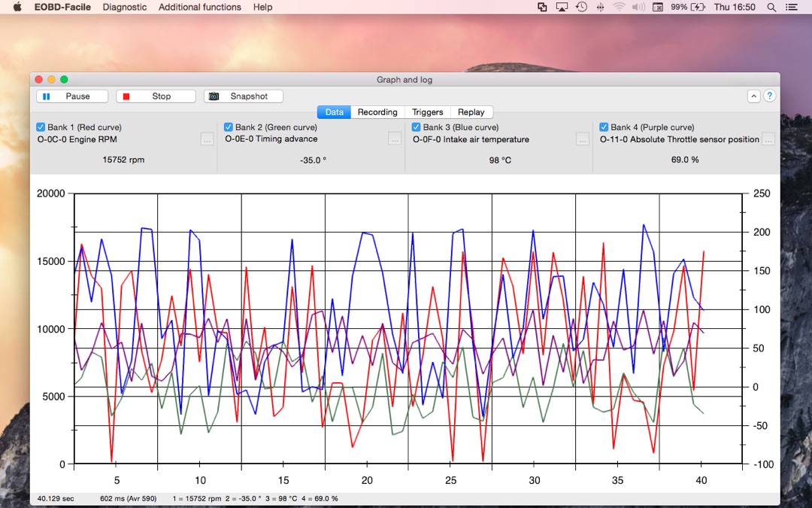Open the Intake air temperature parameter selector
This screenshot has width=812, height=508.
(582, 139)
